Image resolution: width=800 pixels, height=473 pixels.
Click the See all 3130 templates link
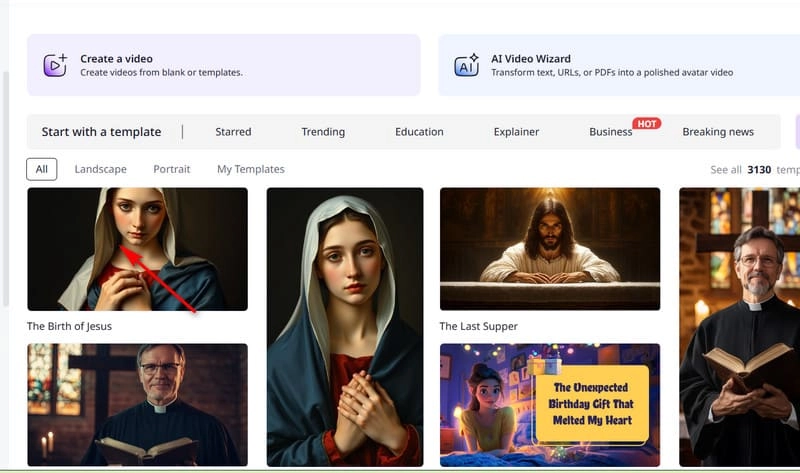coord(755,169)
